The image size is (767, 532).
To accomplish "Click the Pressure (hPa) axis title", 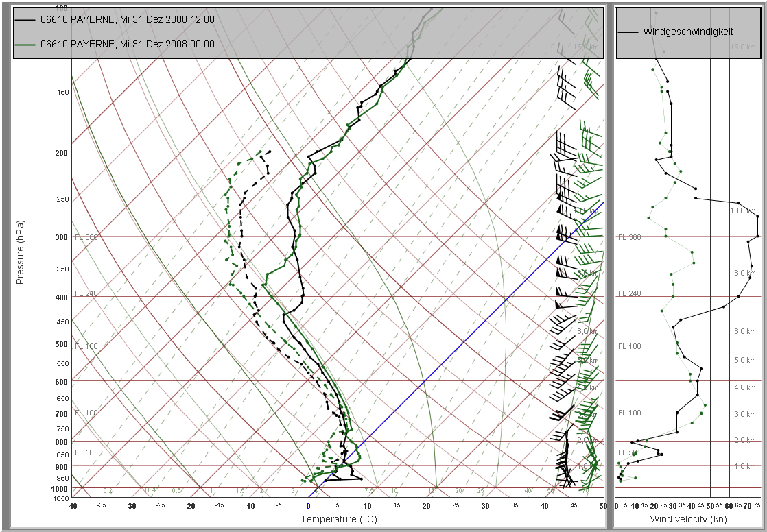I will coord(20,252).
